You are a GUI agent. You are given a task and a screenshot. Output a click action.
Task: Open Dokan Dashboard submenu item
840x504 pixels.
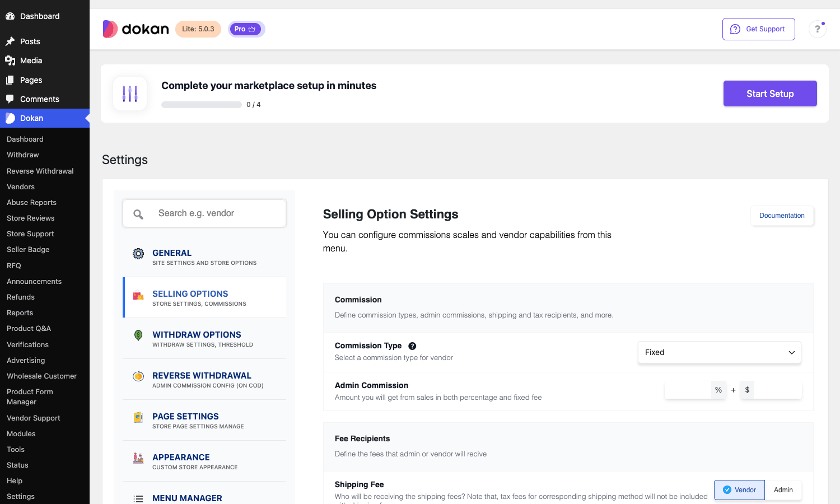[x=25, y=139]
